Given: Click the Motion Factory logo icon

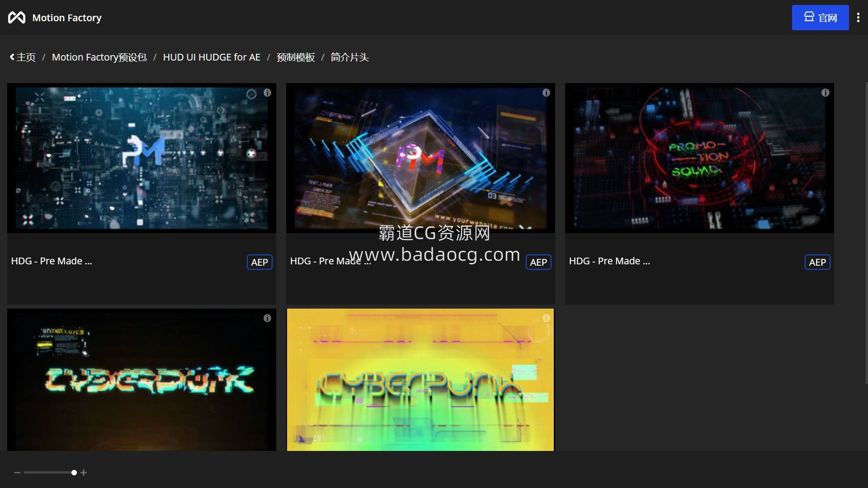Looking at the screenshot, I should point(17,18).
